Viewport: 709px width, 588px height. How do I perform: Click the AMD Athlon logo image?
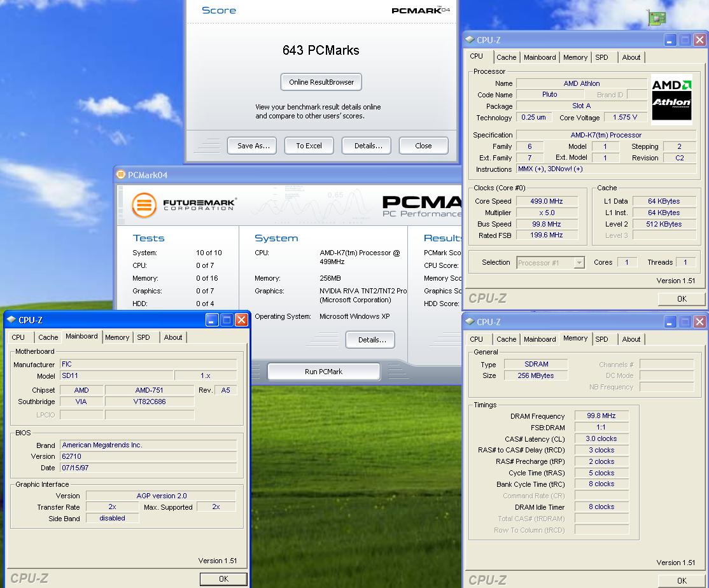pos(671,99)
